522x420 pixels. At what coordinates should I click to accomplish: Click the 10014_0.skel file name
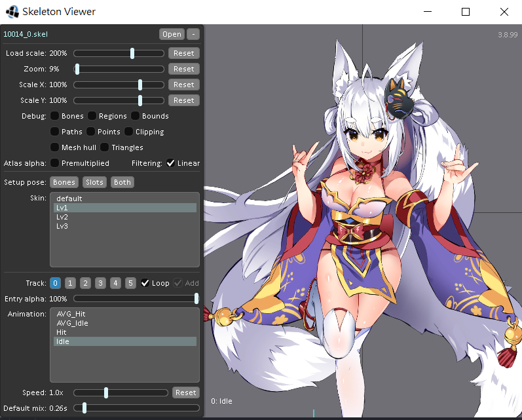[x=26, y=34]
